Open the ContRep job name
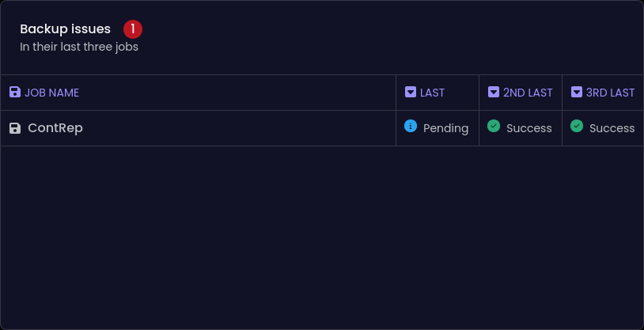Viewport: 644px width, 330px height. 55,128
